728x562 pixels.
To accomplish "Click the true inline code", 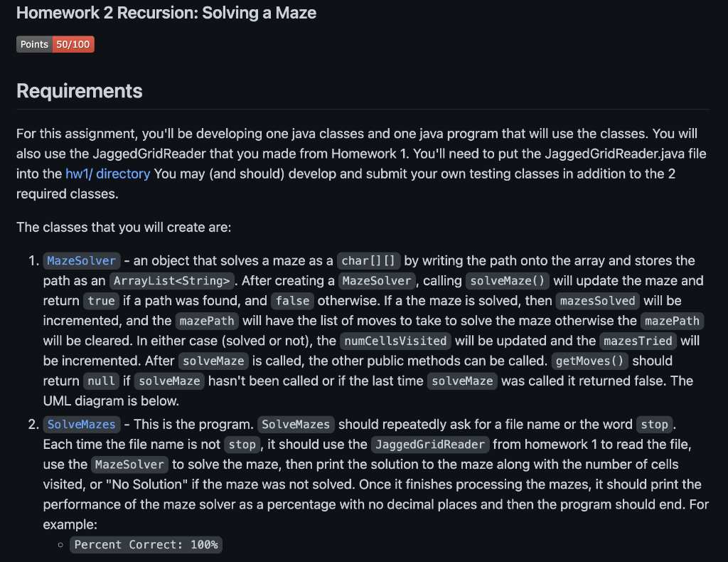I will 101,300.
